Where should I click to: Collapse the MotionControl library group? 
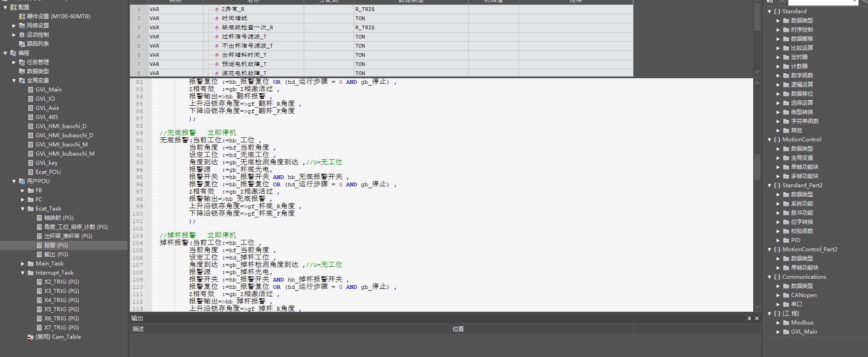[x=769, y=140]
